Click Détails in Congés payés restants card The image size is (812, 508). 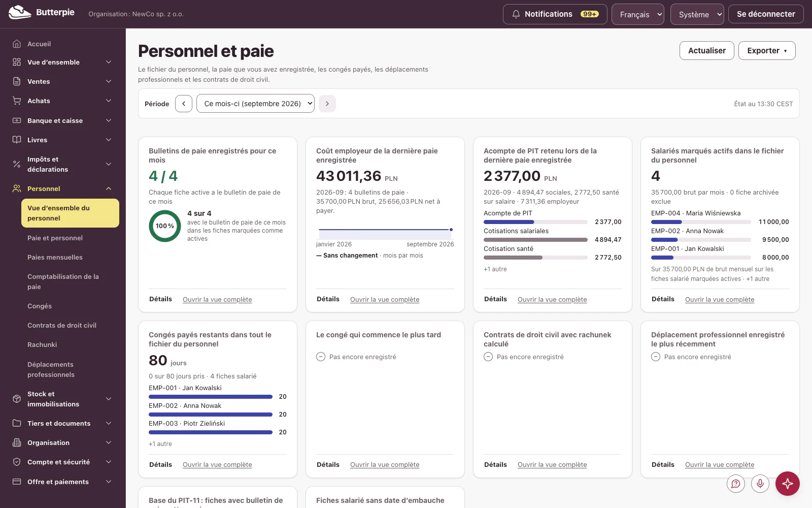(160, 464)
